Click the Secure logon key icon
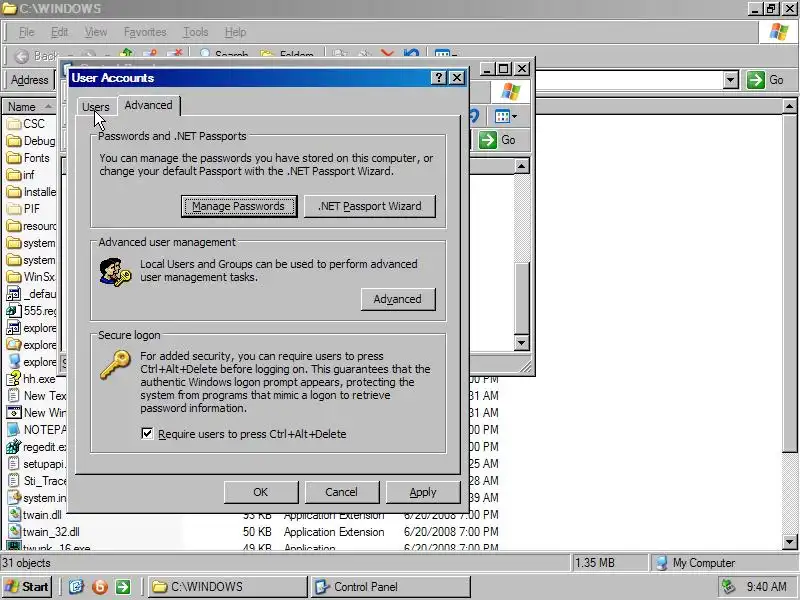 tap(115, 364)
